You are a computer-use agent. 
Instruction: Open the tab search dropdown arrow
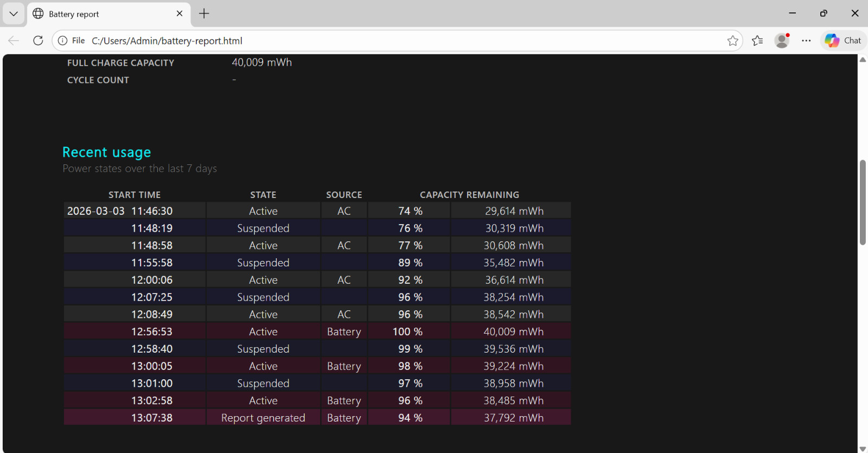[14, 14]
